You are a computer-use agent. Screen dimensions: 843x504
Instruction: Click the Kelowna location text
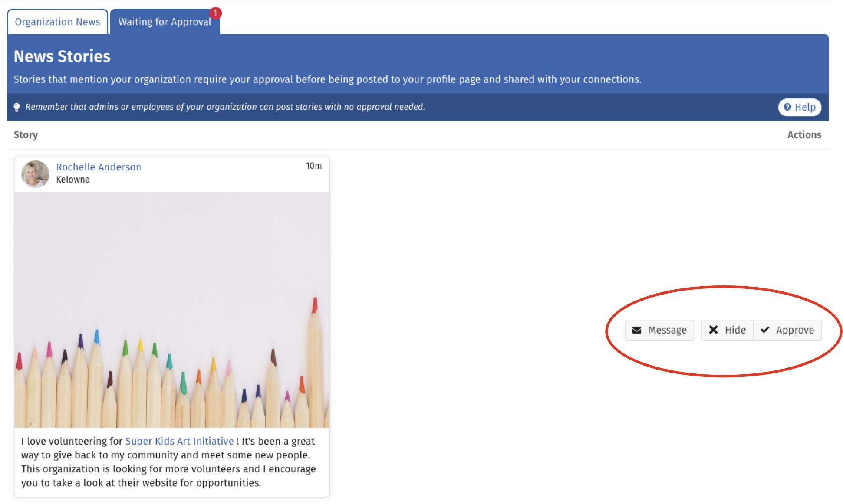click(73, 180)
